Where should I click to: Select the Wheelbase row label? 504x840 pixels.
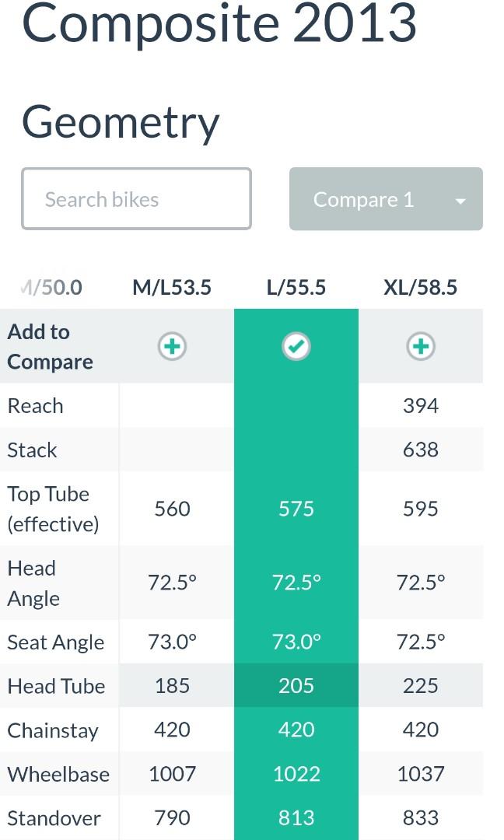[58, 775]
